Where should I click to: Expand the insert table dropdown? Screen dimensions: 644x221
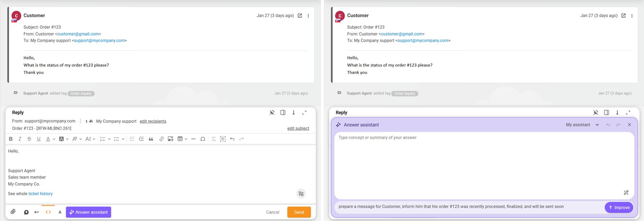coord(186,139)
